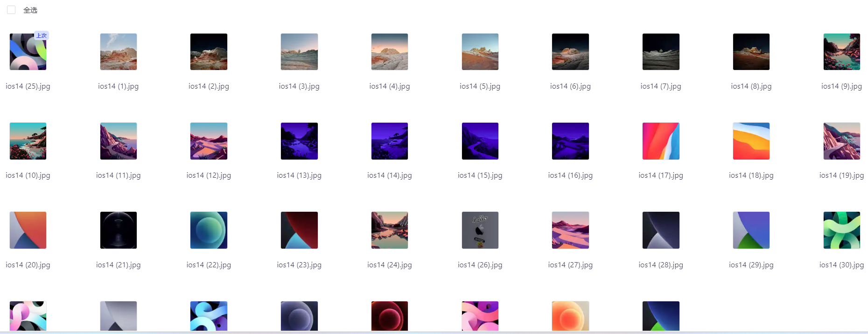Click the file name ios14 (16).jpg
Screen dimensions: 868x334
click(x=570, y=175)
